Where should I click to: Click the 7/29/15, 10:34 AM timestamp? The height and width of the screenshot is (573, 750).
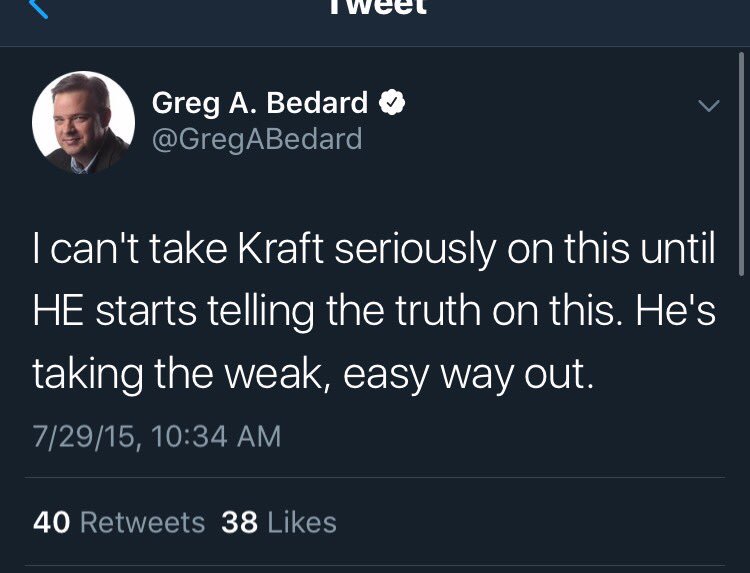[156, 436]
